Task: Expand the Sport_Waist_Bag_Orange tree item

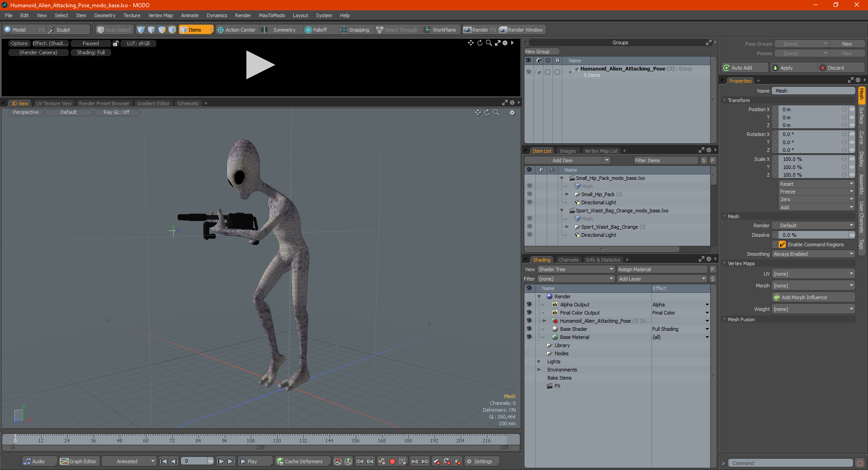Action: [x=567, y=227]
